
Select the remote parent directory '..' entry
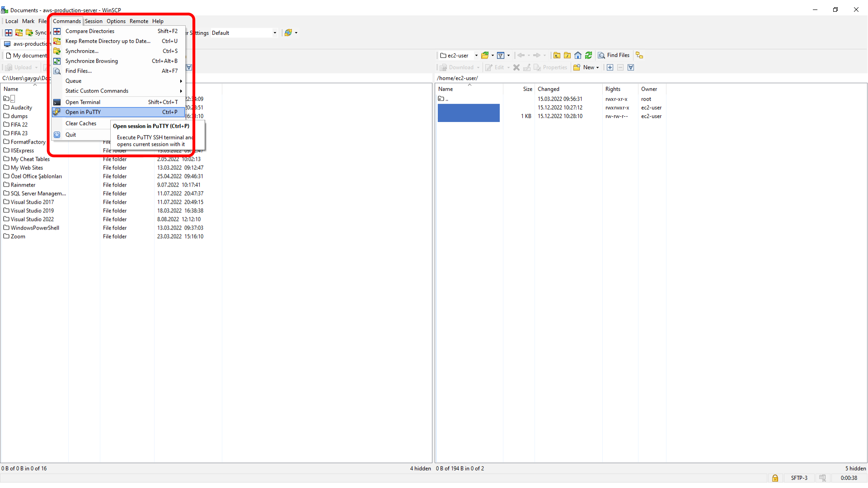(444, 99)
